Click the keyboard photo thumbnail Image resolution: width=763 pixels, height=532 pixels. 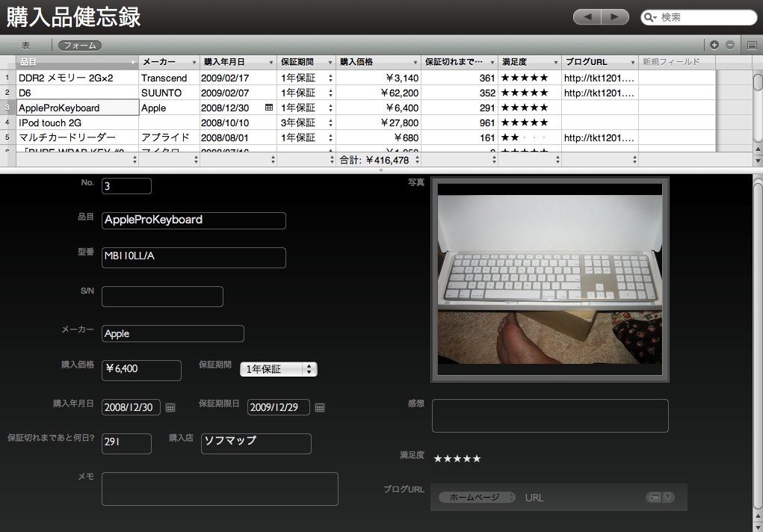coord(550,279)
